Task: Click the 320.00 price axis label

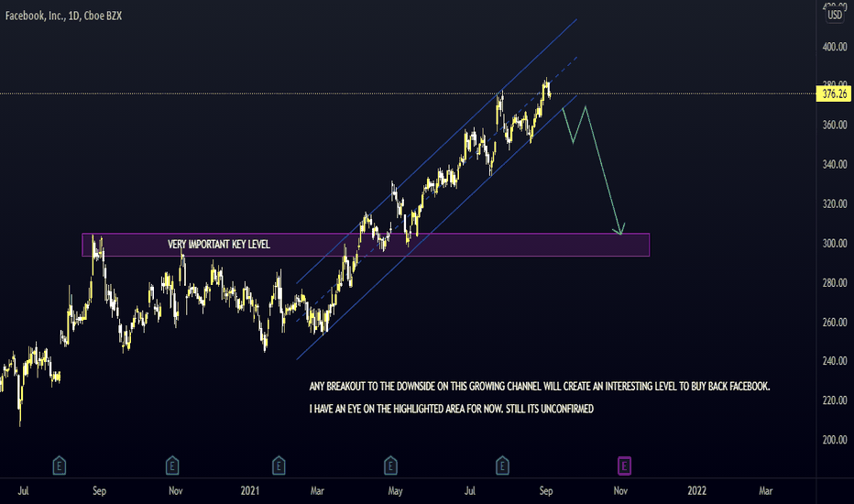Action: [x=835, y=203]
